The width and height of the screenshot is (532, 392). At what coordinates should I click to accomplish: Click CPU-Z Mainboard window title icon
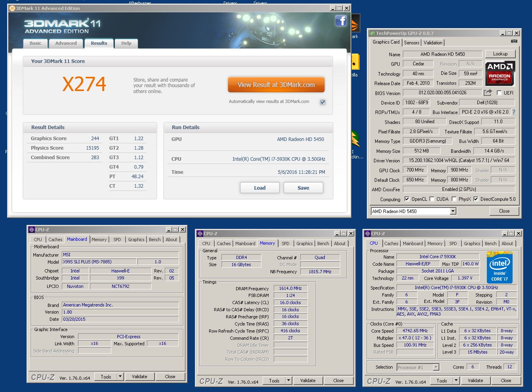31,230
